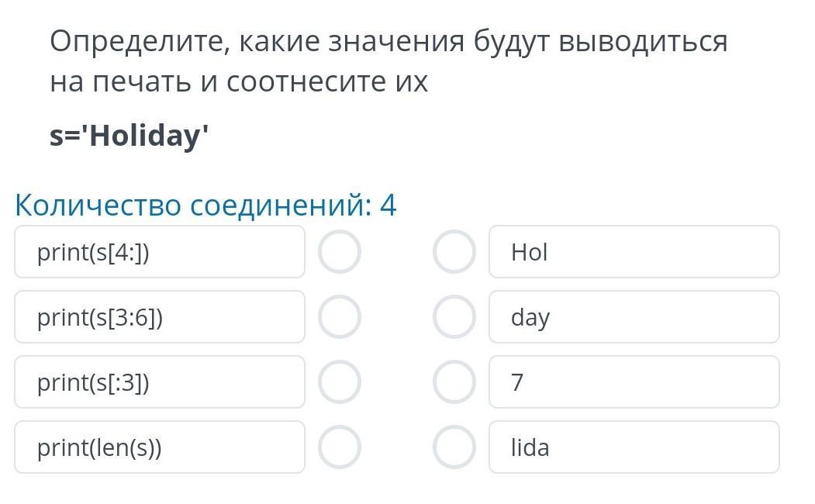The height and width of the screenshot is (504, 815).
Task: Select the print(len(s)) option box
Action: 160,447
